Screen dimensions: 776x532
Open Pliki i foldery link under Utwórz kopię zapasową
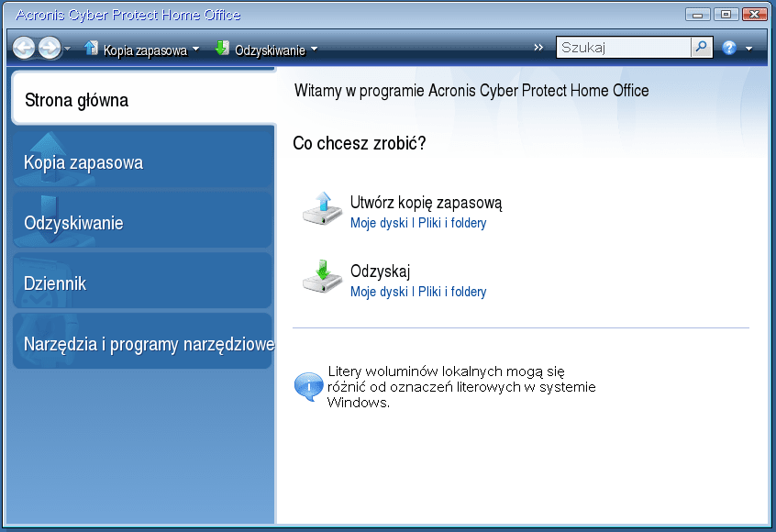click(x=452, y=223)
